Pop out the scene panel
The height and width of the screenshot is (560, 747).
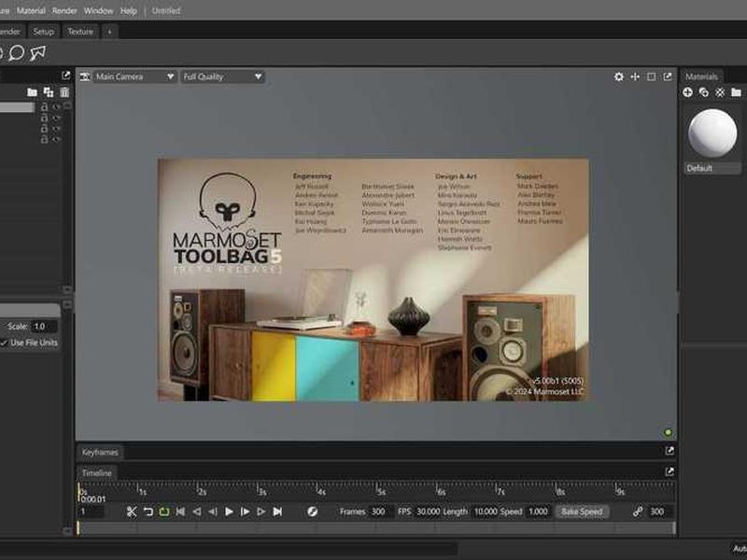(65, 76)
